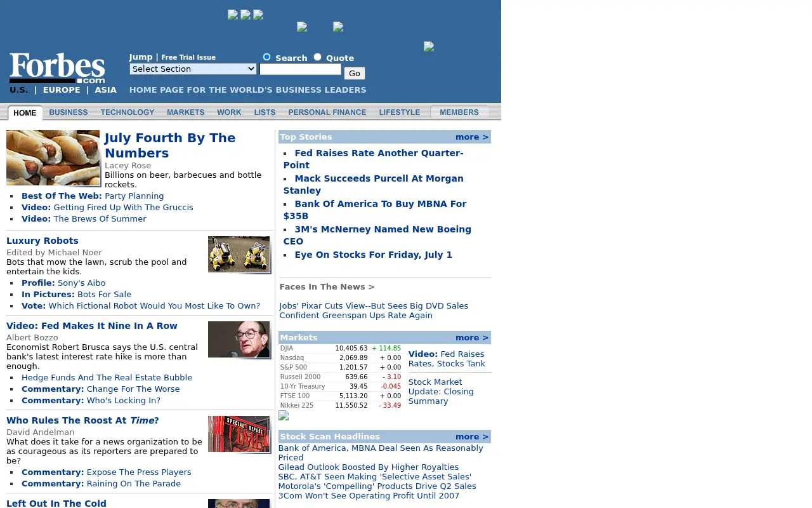Click more next to Markets

point(472,337)
